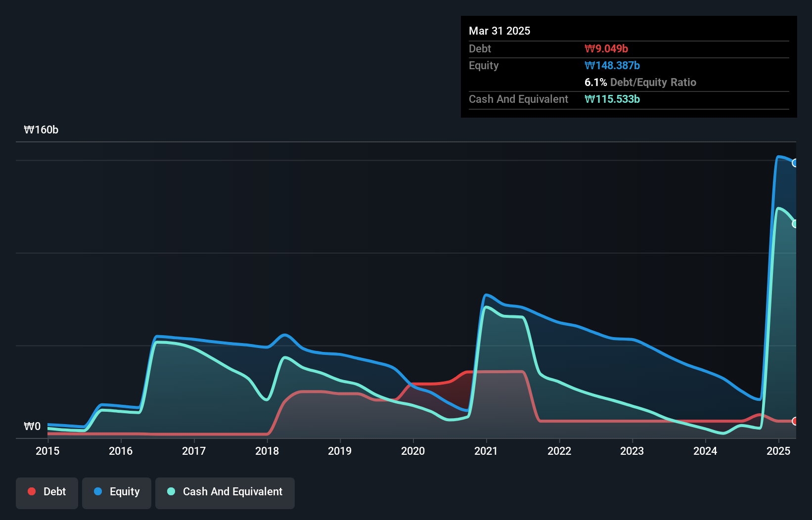The height and width of the screenshot is (520, 812).
Task: Click the ₩160b y-axis label
Action: coord(41,130)
